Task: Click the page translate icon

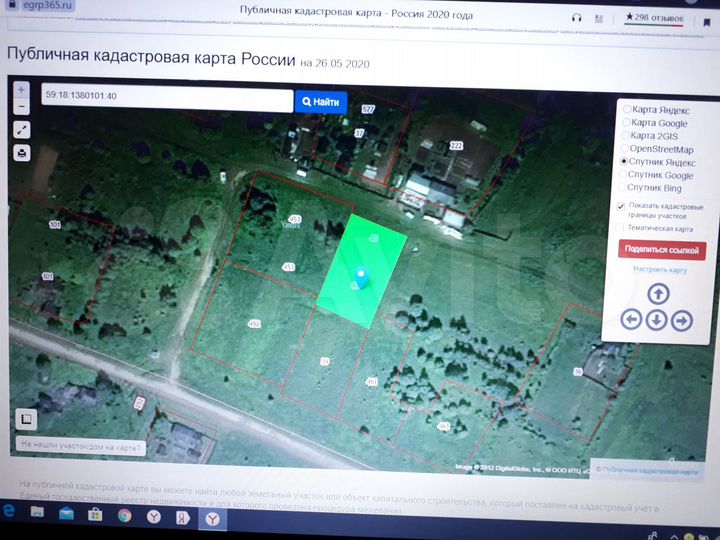Action: pyautogui.click(x=599, y=18)
